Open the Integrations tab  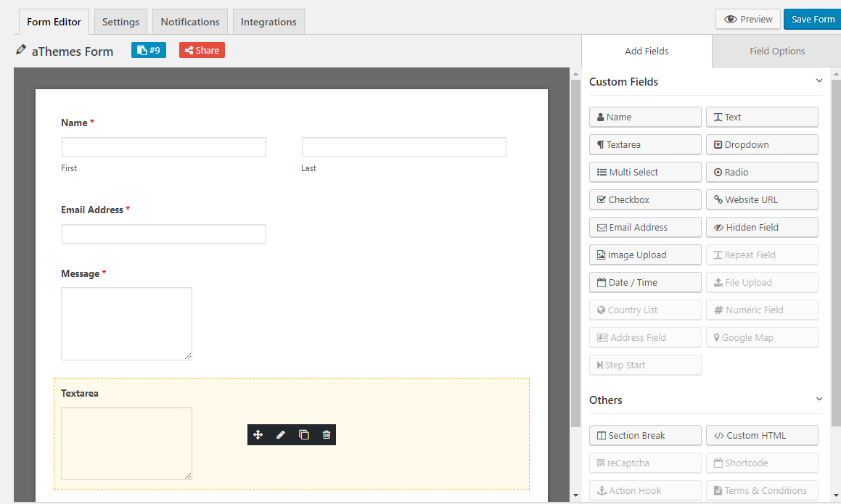pos(268,22)
